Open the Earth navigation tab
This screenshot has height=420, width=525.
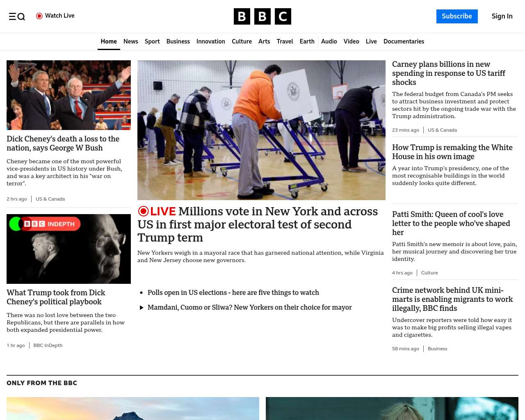point(307,41)
